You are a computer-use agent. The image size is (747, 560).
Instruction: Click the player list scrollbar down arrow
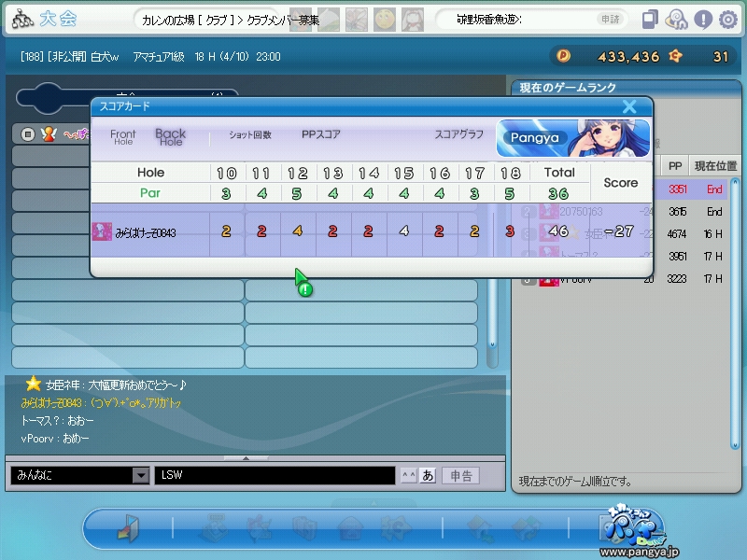tap(493, 343)
